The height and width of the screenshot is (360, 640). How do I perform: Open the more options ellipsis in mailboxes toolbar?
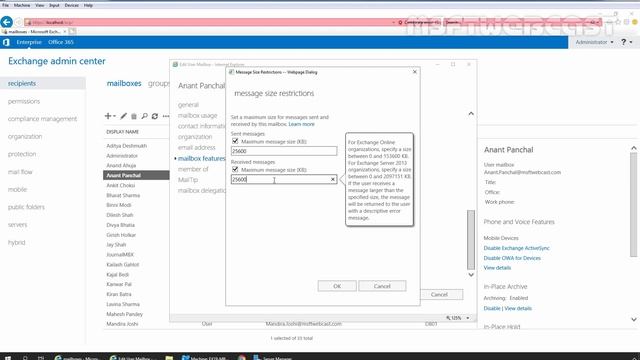point(166,116)
